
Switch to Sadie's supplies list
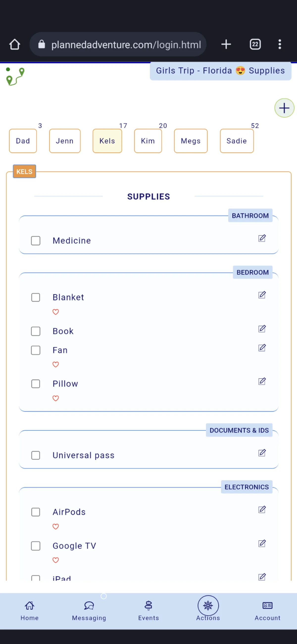point(237,141)
